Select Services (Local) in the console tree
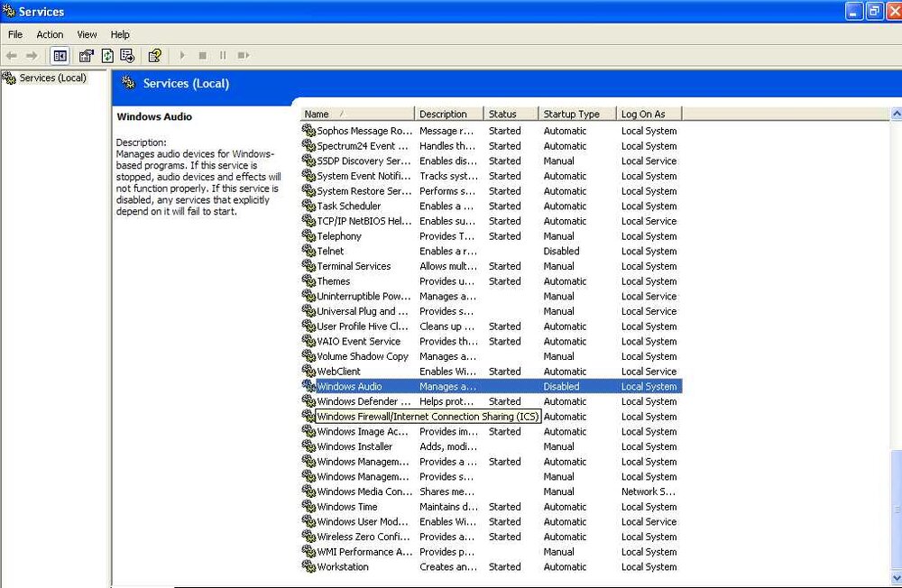The width and height of the screenshot is (902, 588). (52, 78)
